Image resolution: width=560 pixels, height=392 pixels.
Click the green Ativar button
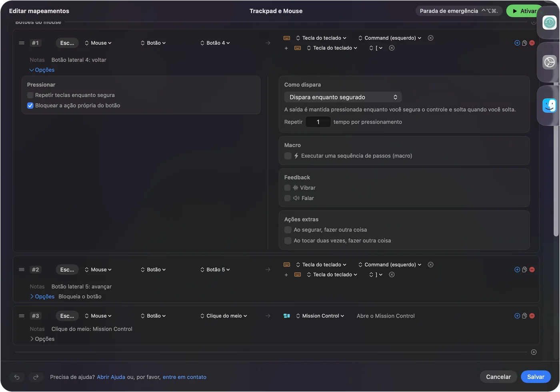(x=524, y=11)
